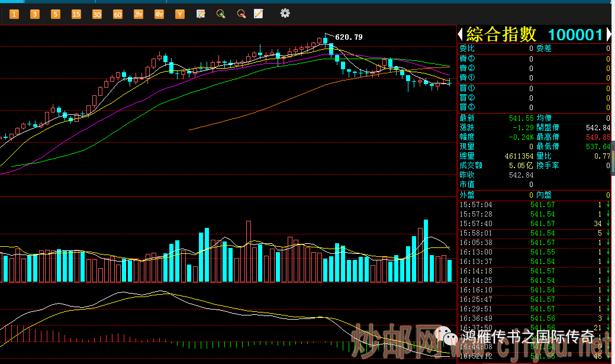This screenshot has width=615, height=364.
Task: Switch to the 30-minute chart period
Action: coord(97,14)
